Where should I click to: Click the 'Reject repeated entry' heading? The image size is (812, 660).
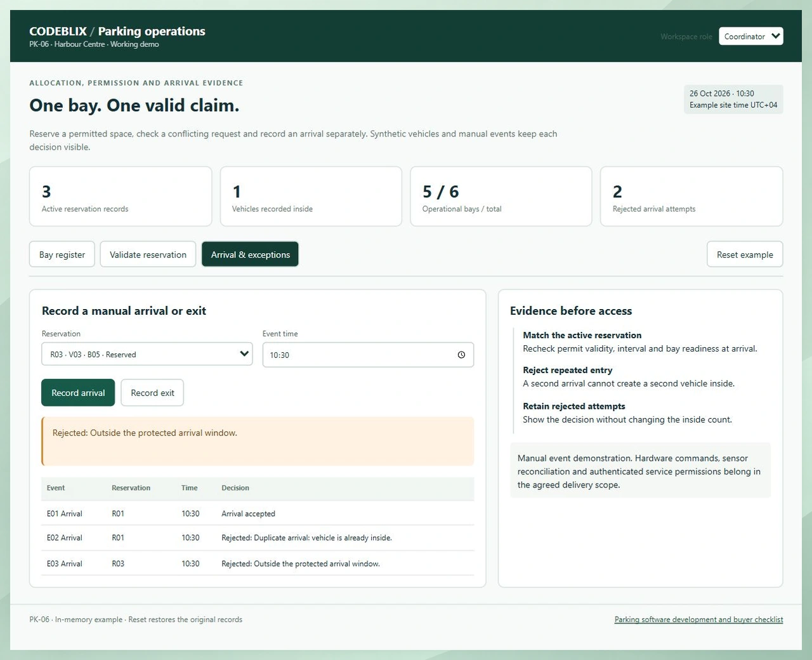tap(568, 370)
